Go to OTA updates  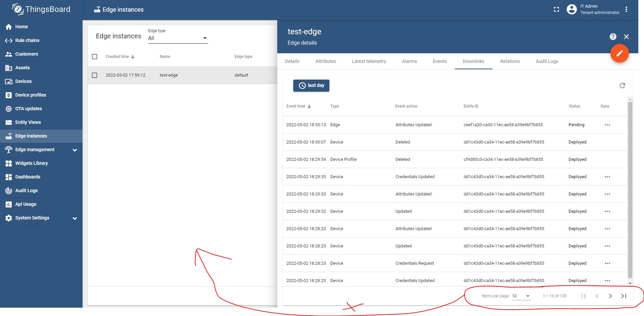pos(28,109)
